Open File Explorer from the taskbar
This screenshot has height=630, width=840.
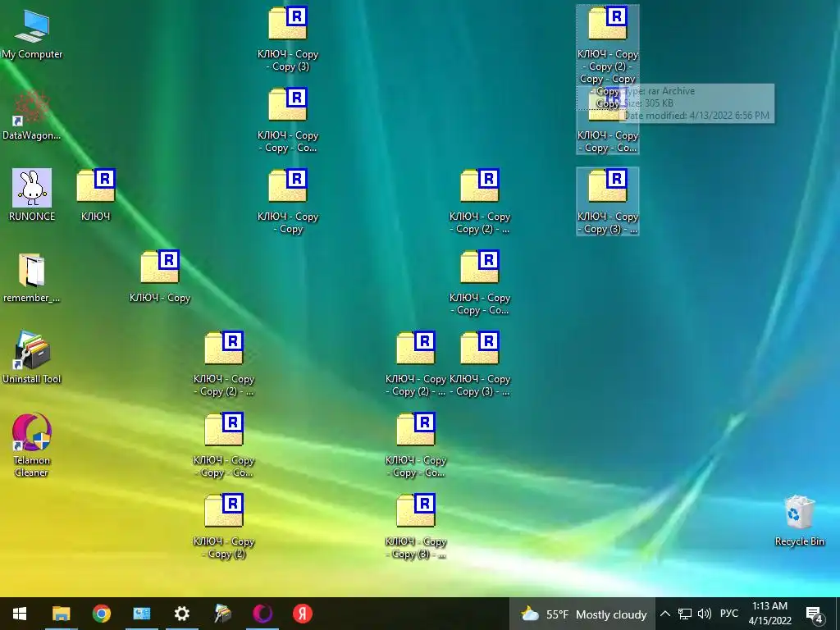tap(61, 614)
